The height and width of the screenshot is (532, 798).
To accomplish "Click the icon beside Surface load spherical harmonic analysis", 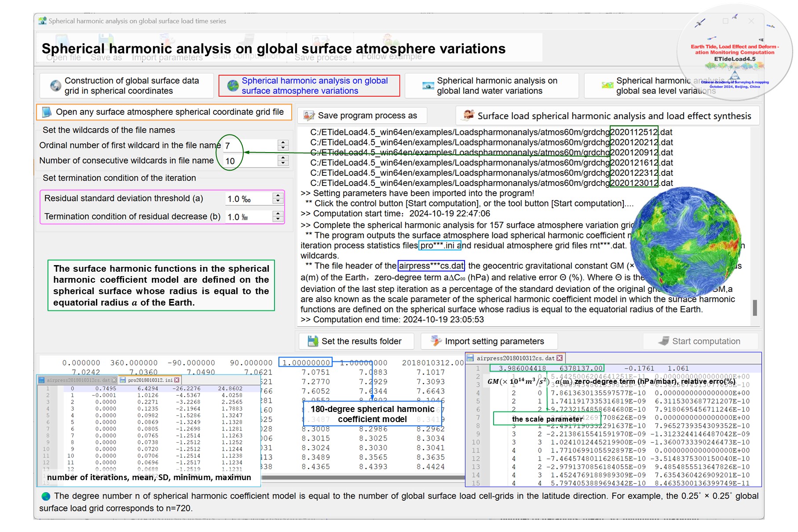I will 469,116.
